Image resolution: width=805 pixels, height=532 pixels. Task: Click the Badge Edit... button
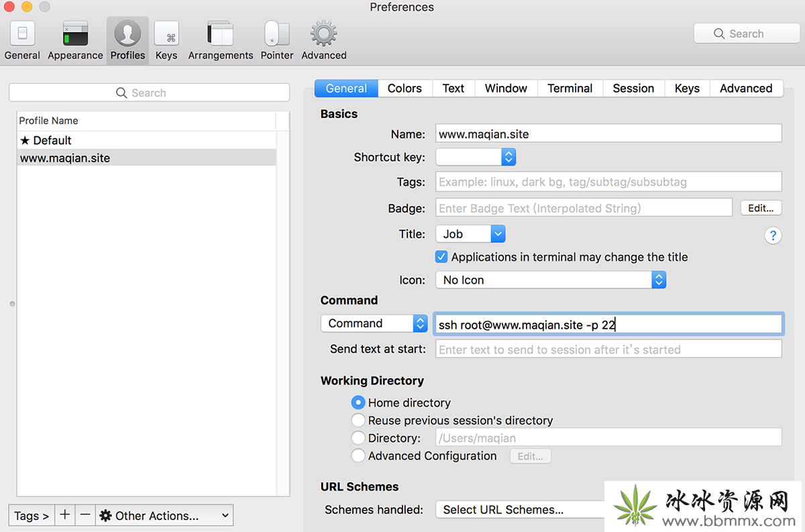(761, 208)
